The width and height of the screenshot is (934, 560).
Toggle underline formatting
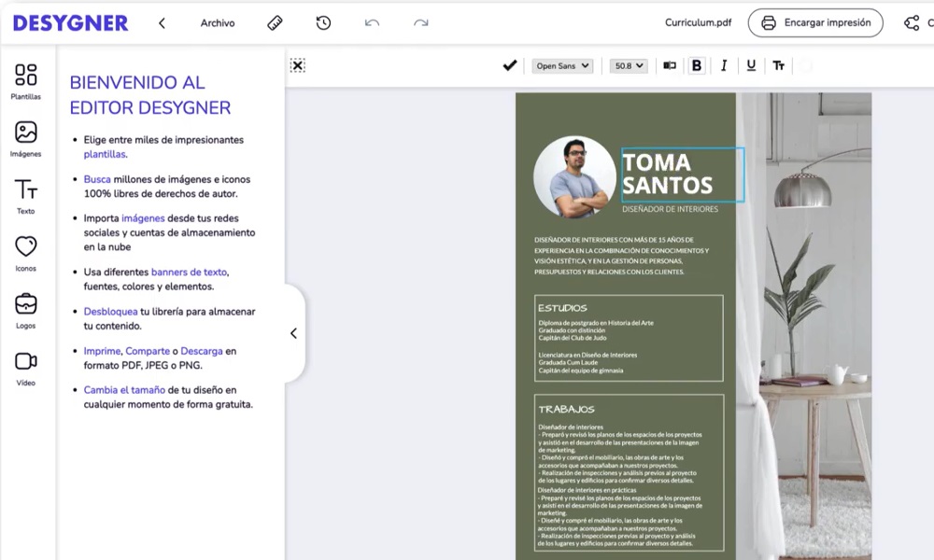[751, 65]
